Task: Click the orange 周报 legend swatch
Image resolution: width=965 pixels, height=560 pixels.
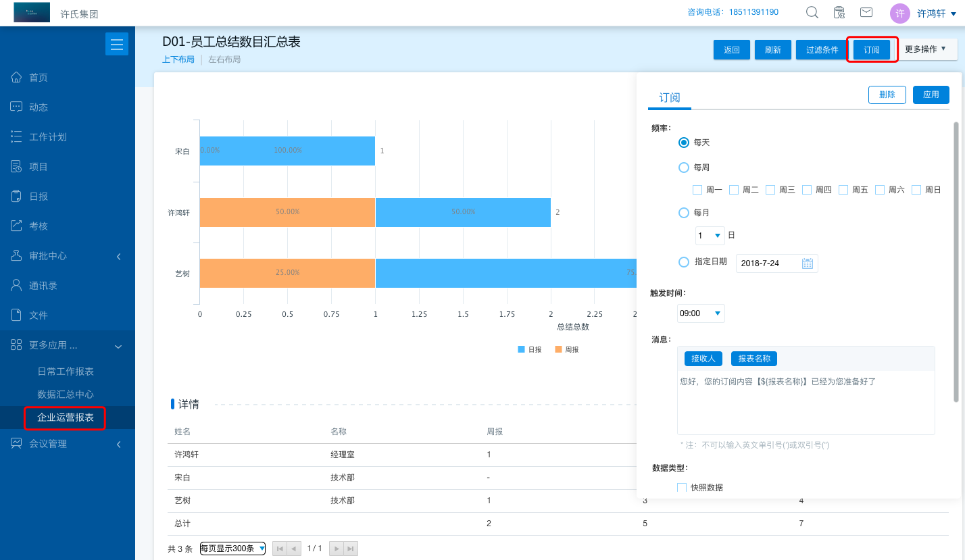Action: [558, 349]
